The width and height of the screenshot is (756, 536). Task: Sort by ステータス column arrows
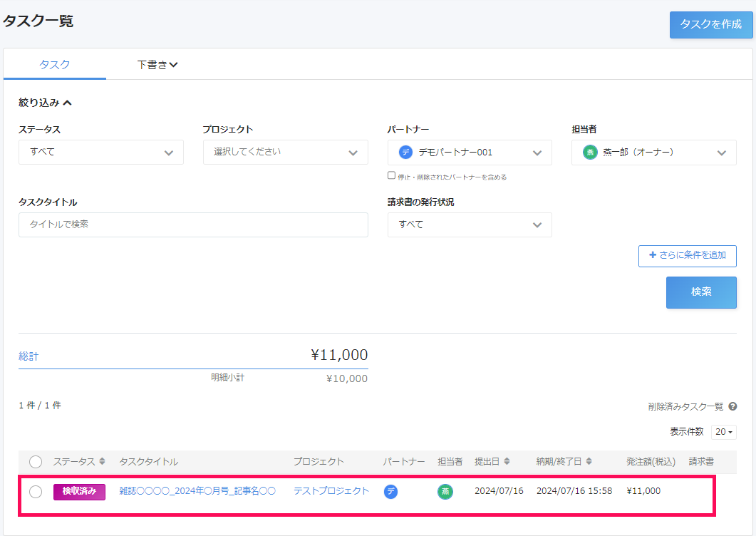pos(102,462)
